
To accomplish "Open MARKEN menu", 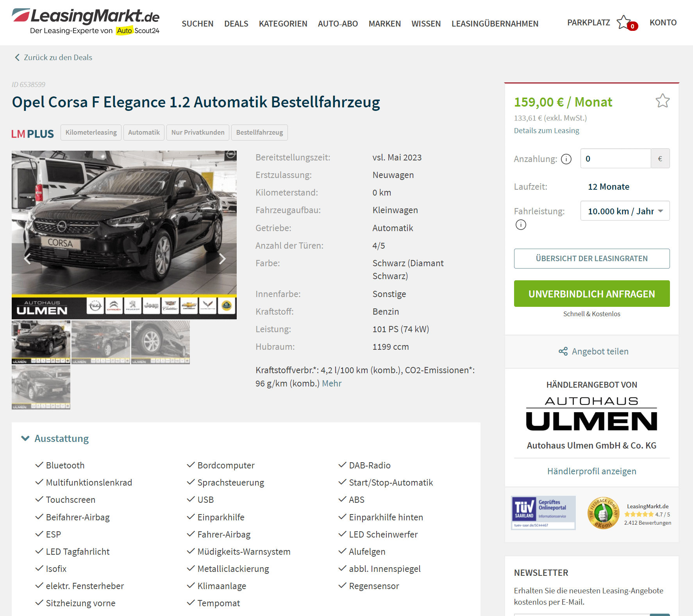I will (x=384, y=23).
